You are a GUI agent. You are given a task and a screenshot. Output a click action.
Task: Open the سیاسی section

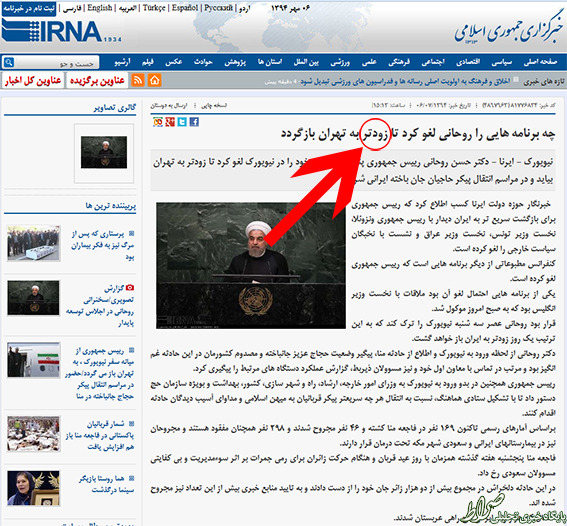click(502, 62)
